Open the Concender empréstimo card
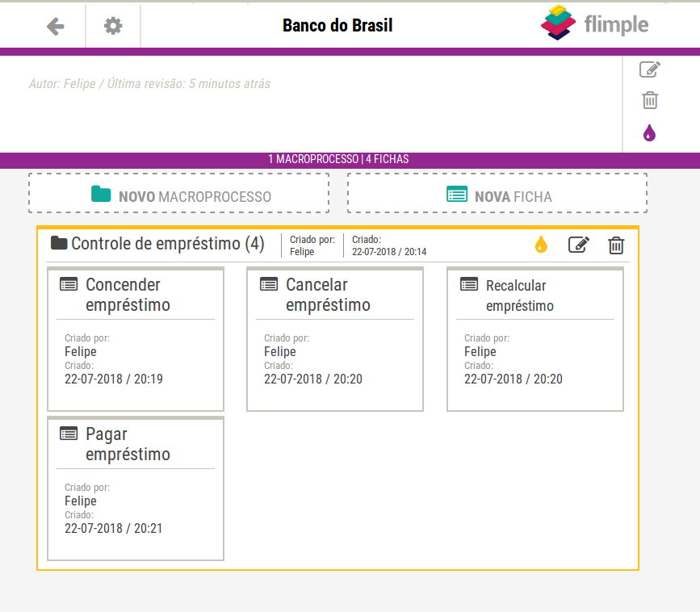 click(136, 339)
